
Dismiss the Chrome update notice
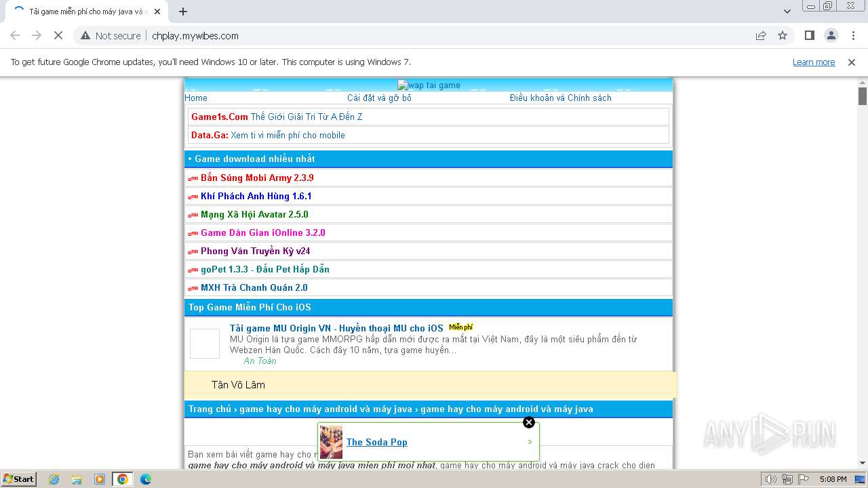pos(852,62)
